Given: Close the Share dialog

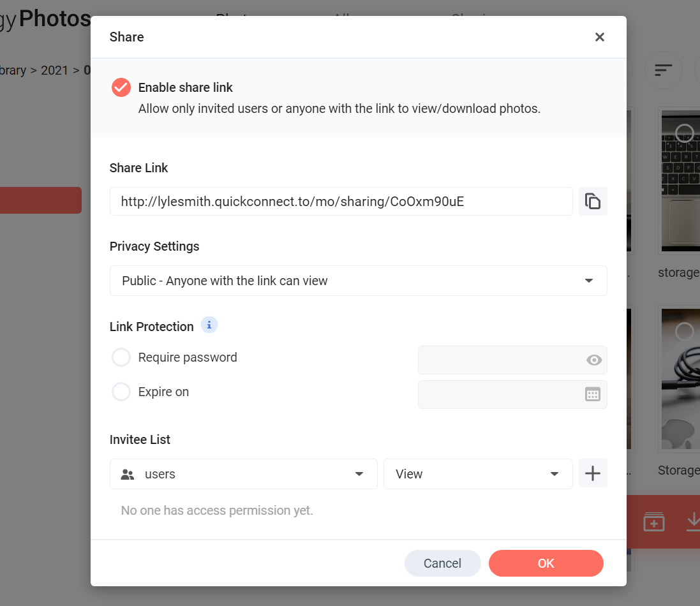Looking at the screenshot, I should tap(600, 37).
